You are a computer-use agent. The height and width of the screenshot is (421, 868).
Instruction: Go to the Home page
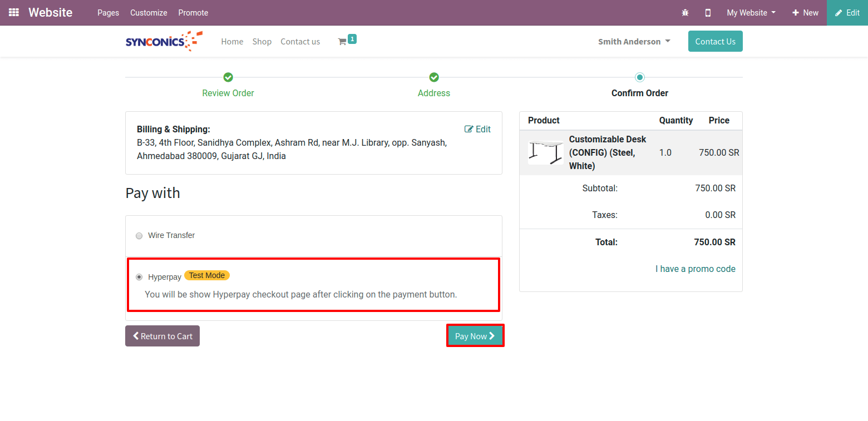(x=232, y=42)
